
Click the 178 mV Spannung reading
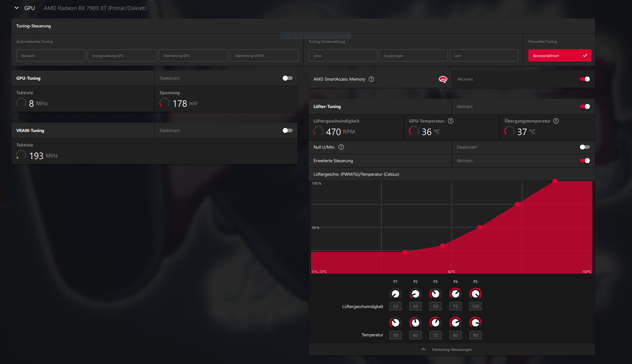point(185,103)
